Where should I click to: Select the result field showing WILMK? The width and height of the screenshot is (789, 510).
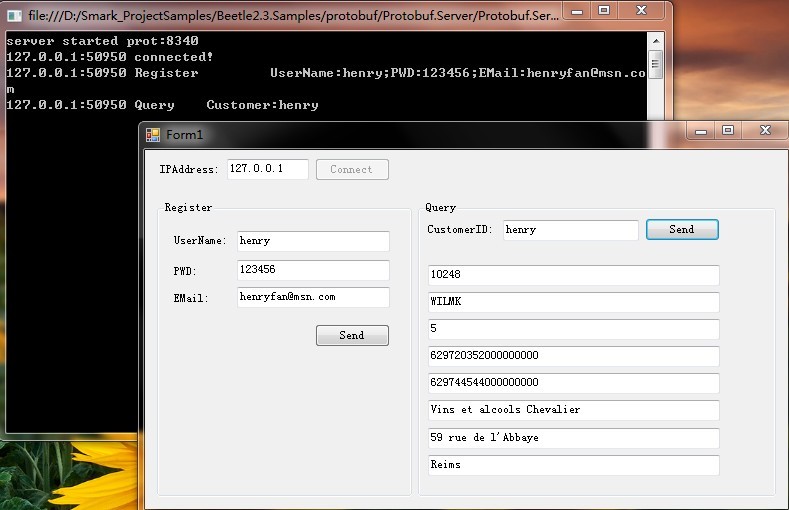tap(574, 302)
